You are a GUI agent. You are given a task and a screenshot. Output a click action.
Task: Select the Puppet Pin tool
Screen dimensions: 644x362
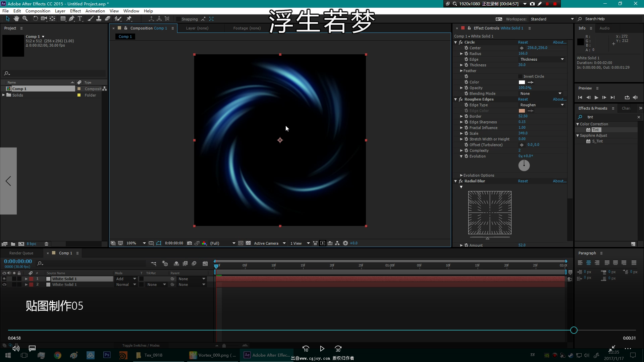(129, 19)
